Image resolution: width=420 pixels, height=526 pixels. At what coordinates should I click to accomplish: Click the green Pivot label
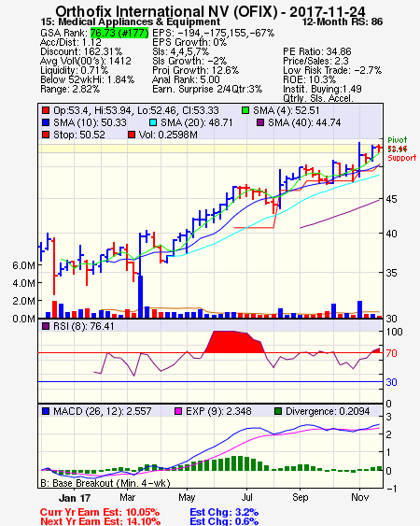398,140
